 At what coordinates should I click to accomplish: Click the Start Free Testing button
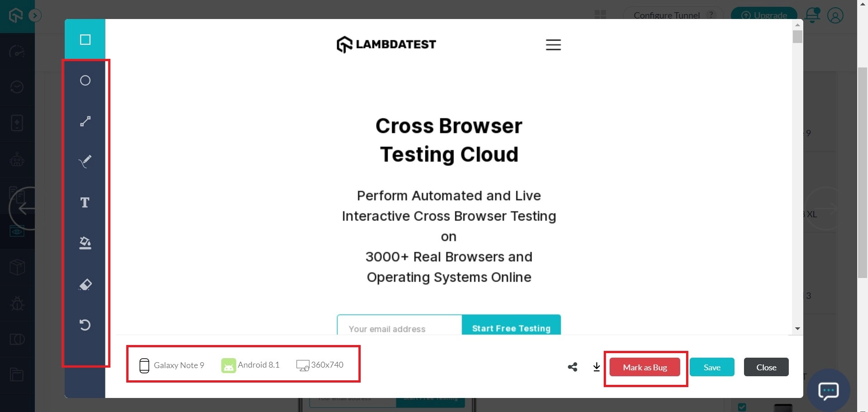pyautogui.click(x=511, y=328)
